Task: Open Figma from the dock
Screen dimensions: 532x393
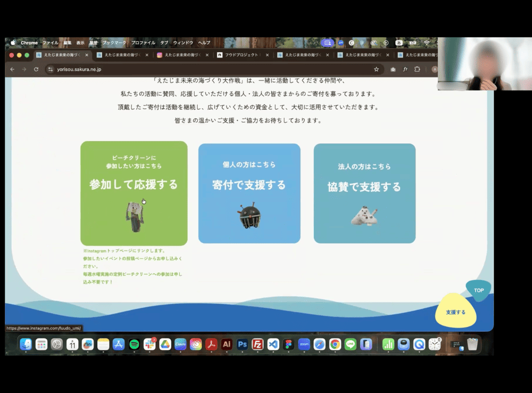Action: click(x=288, y=345)
